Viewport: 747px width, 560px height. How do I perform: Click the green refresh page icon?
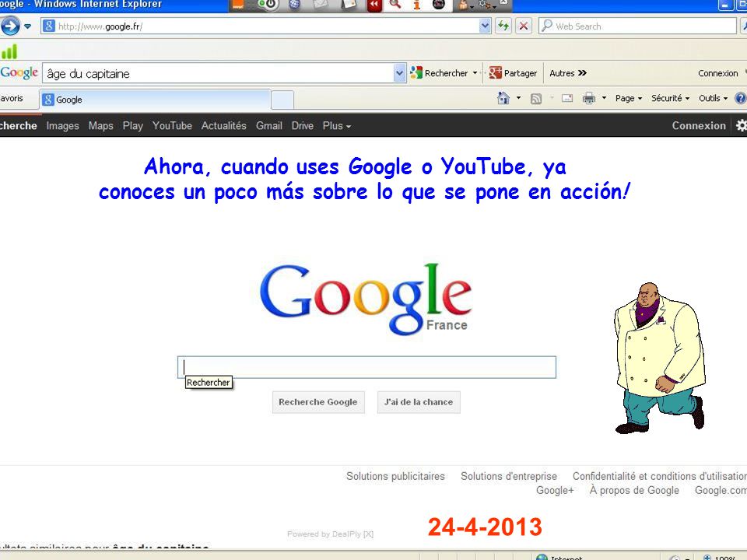pos(503,26)
